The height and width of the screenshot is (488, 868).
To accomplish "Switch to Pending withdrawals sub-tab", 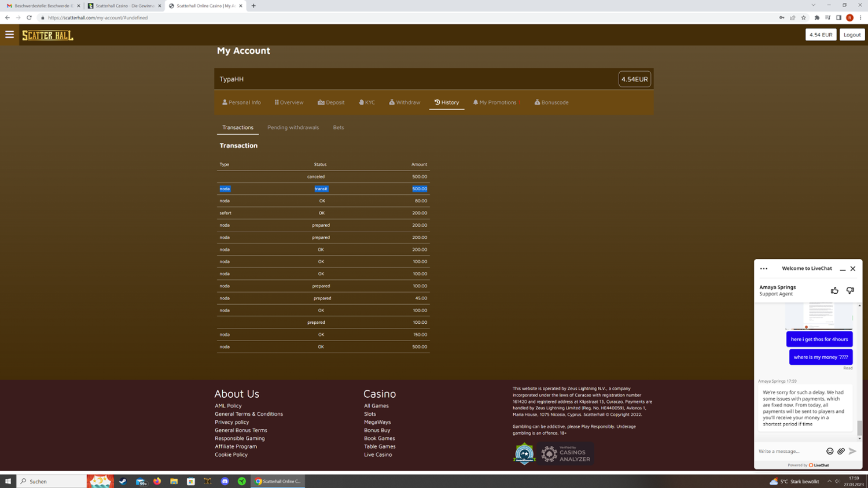I will pyautogui.click(x=293, y=127).
